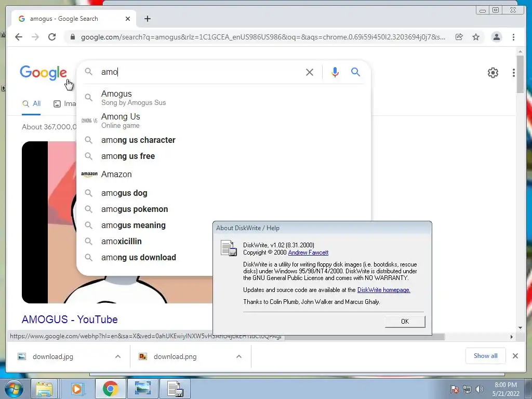Screen dimensions: 532x399
Task: Choose the Amogus song suggestion
Action: (224, 98)
